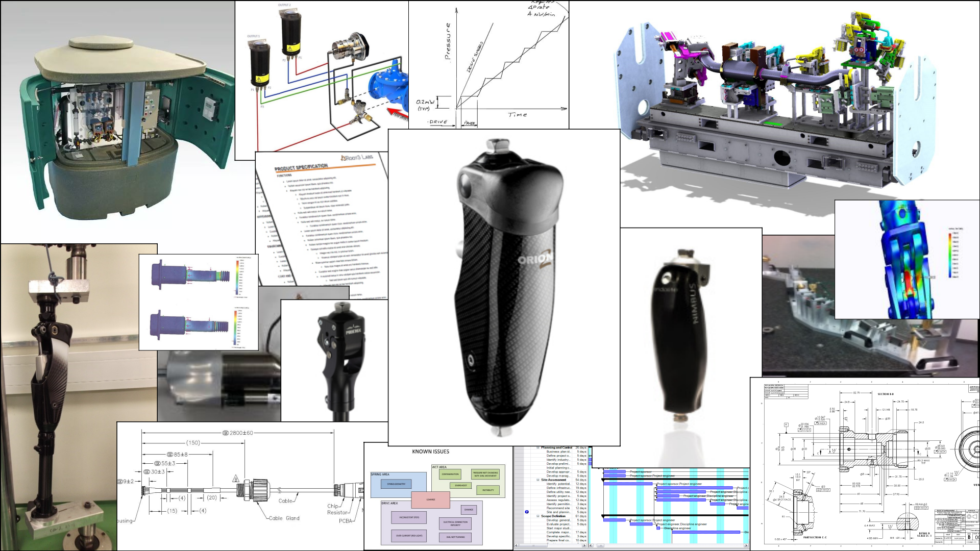
Task: Click the DAMAGE box in Drive Area
Action: (469, 509)
